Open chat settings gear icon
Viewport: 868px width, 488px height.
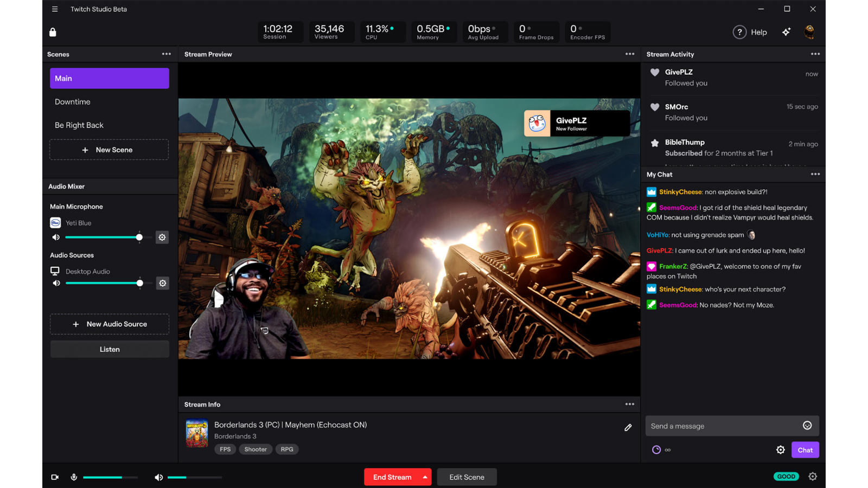[x=780, y=450]
